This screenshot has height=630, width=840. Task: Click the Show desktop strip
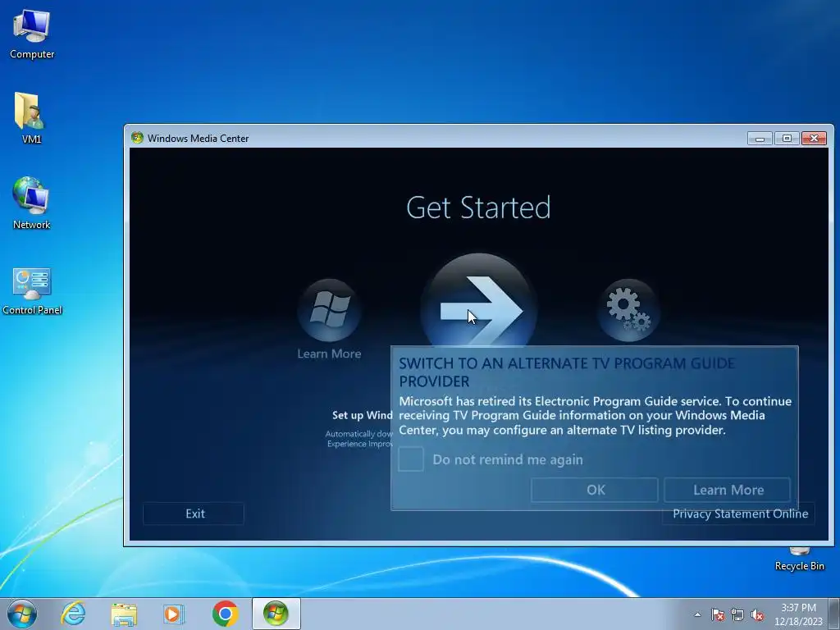click(x=834, y=614)
